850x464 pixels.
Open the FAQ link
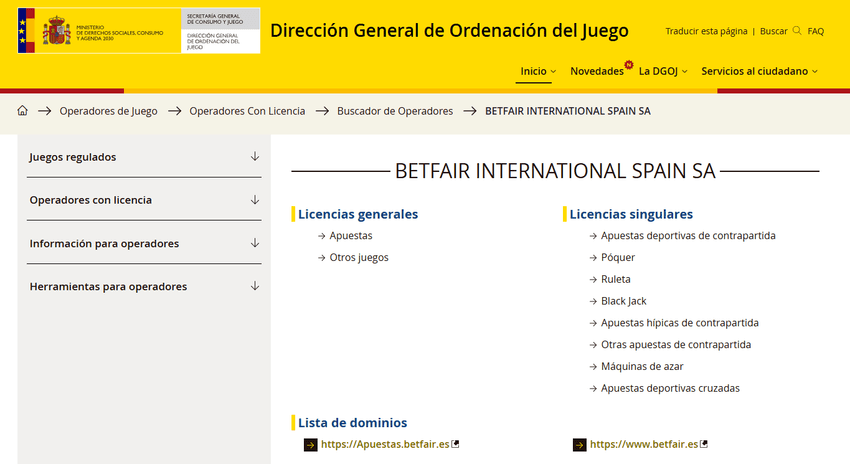pyautogui.click(x=815, y=31)
